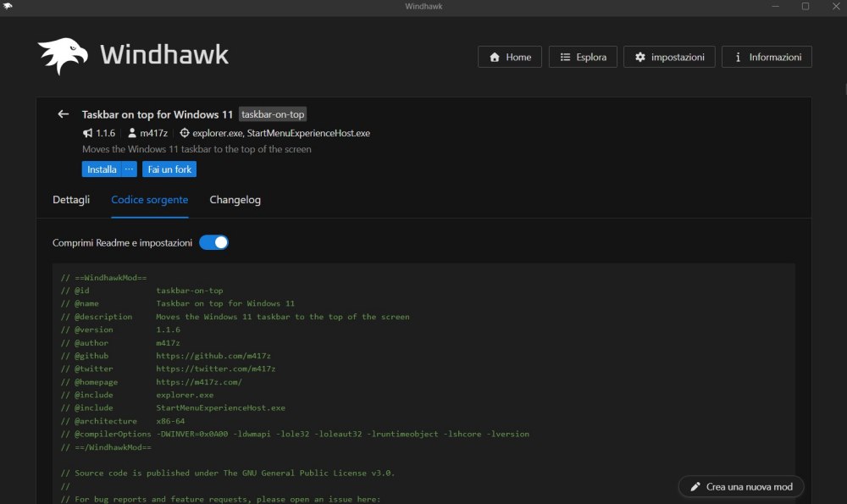Switch to the Dettagli tab
Viewport: 847px width, 504px height.
tap(71, 200)
